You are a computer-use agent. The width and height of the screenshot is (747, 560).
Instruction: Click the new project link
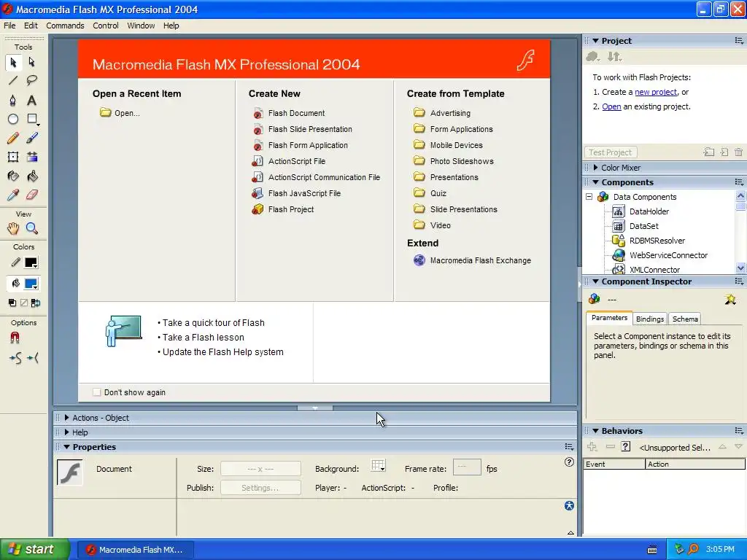656,92
